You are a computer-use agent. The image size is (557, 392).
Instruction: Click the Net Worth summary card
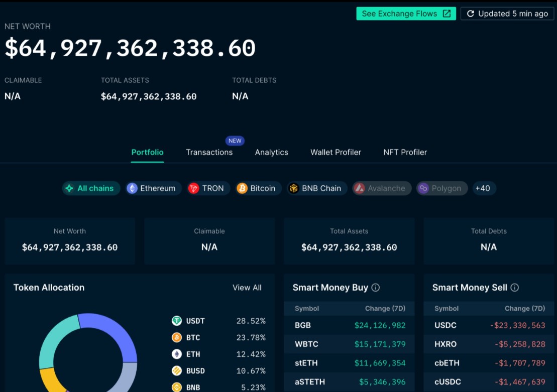[x=70, y=241]
